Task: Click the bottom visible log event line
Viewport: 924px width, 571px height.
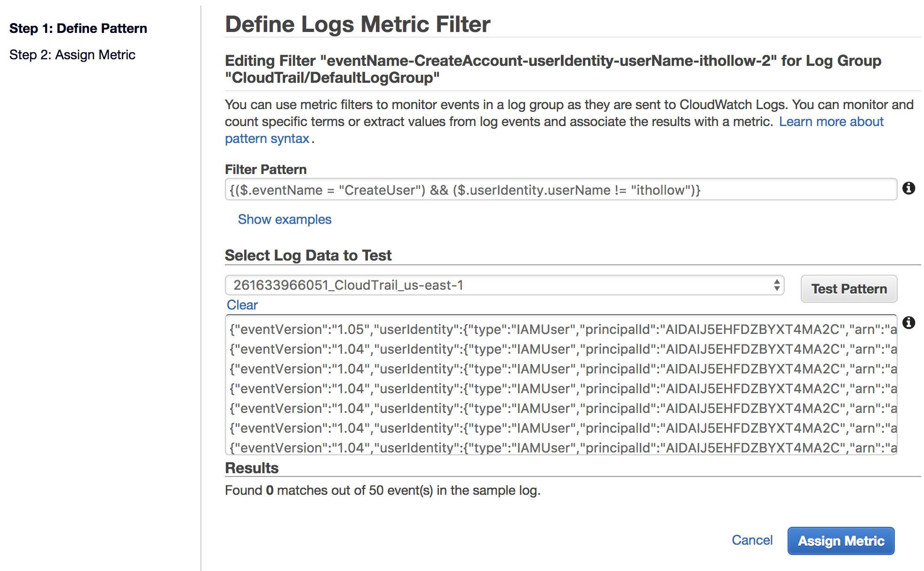Action: (562, 448)
